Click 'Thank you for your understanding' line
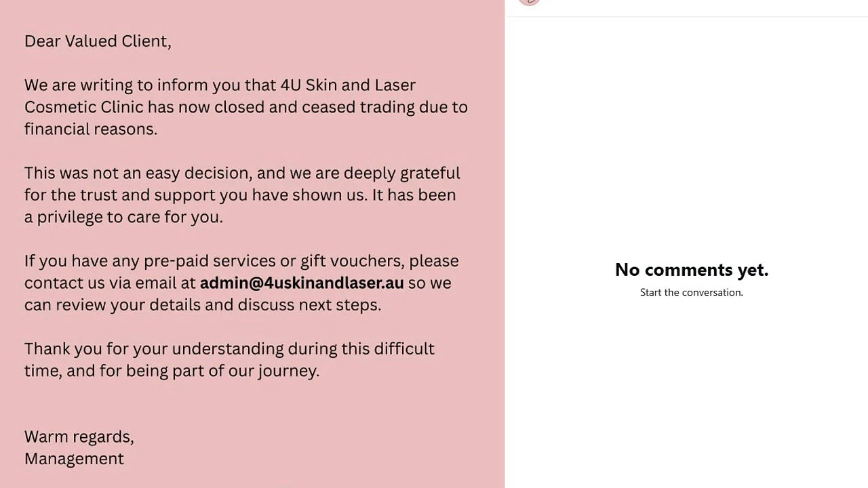 pyautogui.click(x=154, y=349)
